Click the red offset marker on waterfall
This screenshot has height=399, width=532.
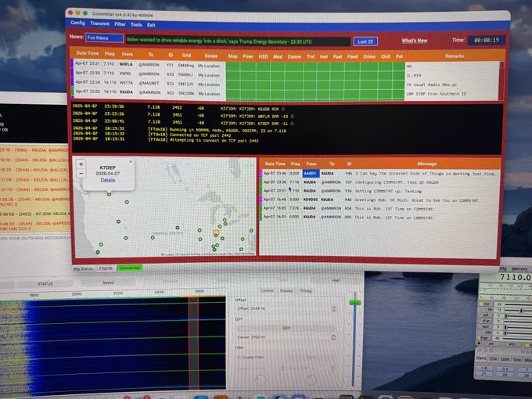coord(193,343)
